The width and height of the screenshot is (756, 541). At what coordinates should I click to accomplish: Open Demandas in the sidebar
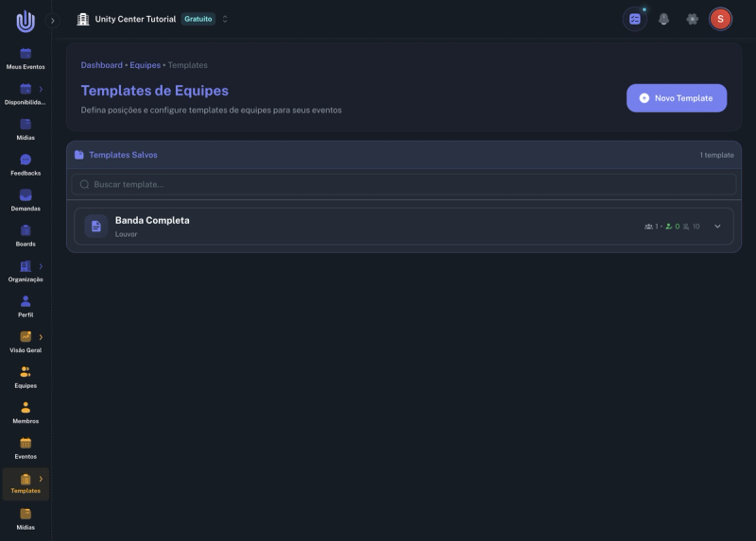[26, 200]
